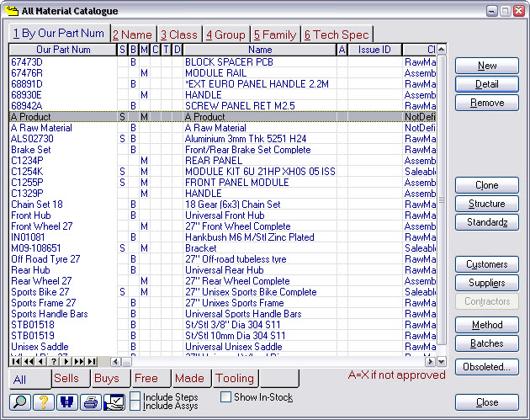Switch to the 3 Class tab

click(179, 35)
